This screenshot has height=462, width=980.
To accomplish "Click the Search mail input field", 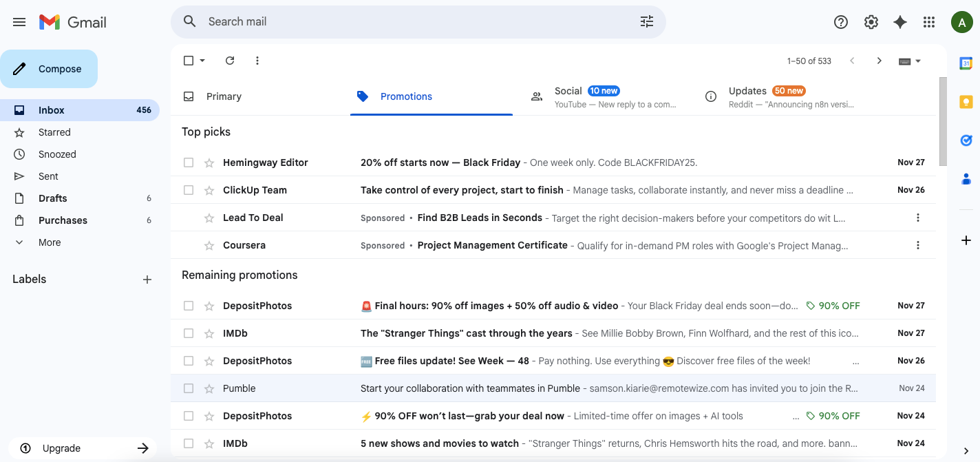I will click(x=413, y=21).
